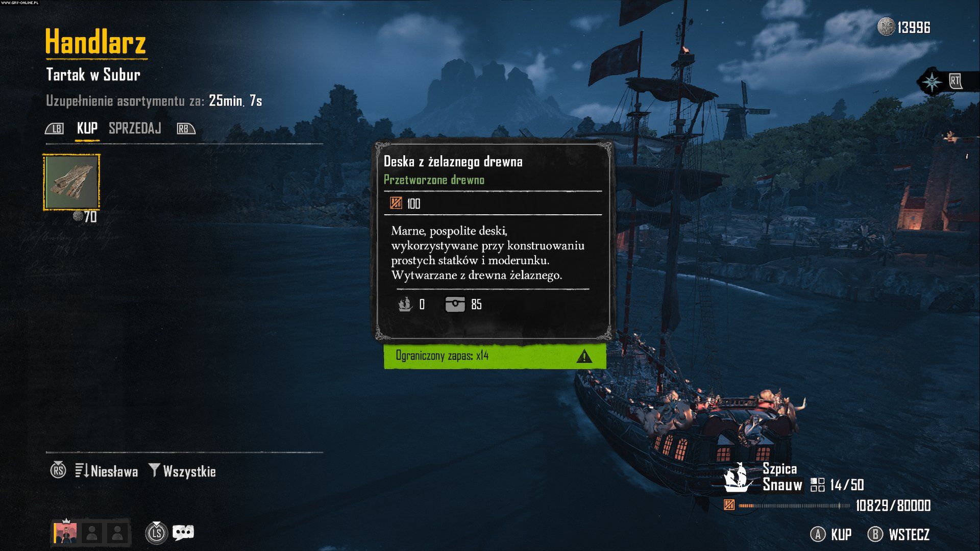Click the compass map icon

click(932, 82)
